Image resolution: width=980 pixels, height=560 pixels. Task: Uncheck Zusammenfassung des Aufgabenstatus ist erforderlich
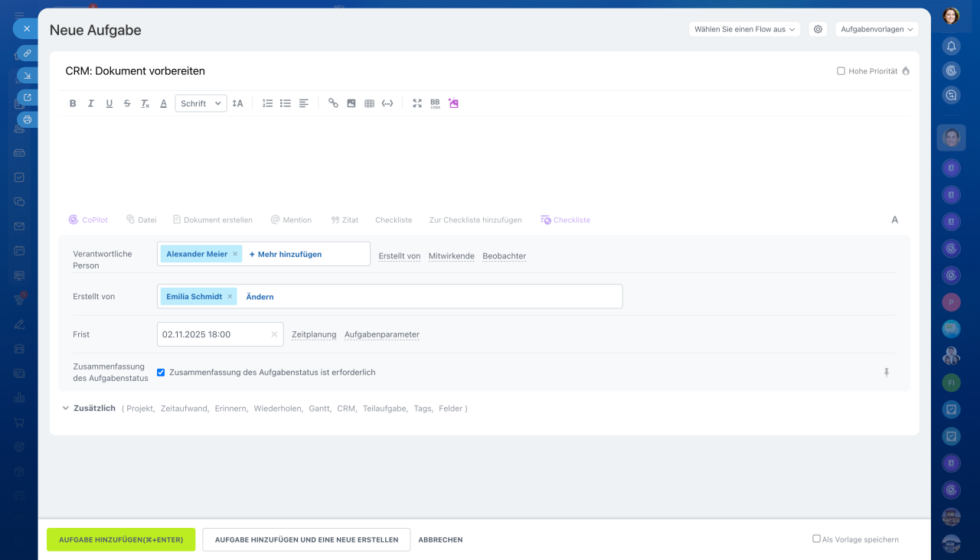161,373
